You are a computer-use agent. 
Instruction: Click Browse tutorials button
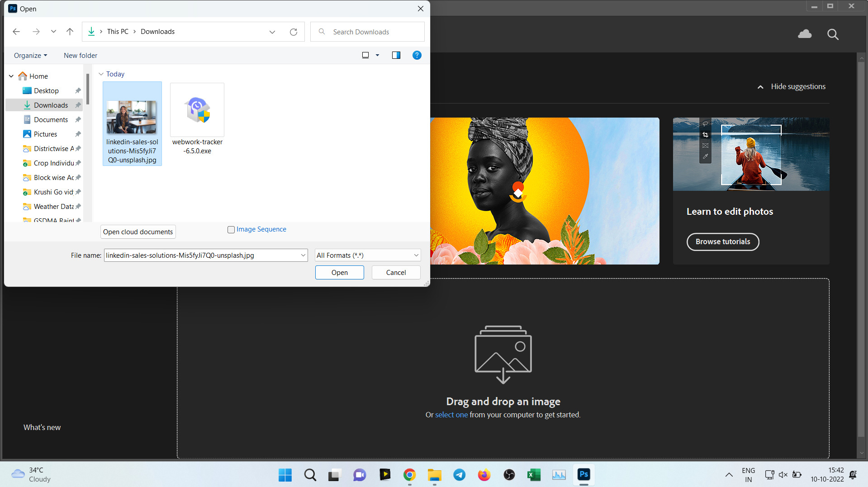(x=723, y=241)
